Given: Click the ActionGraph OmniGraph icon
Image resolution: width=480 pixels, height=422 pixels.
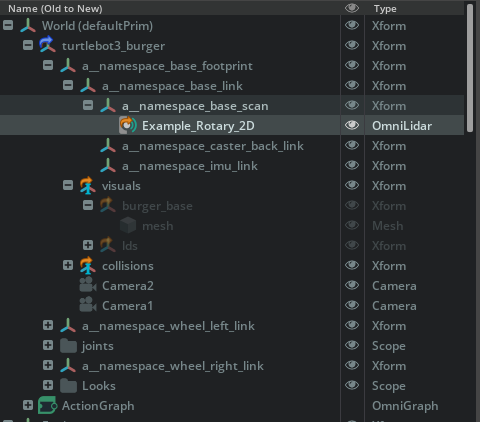Looking at the screenshot, I should click(x=47, y=405).
